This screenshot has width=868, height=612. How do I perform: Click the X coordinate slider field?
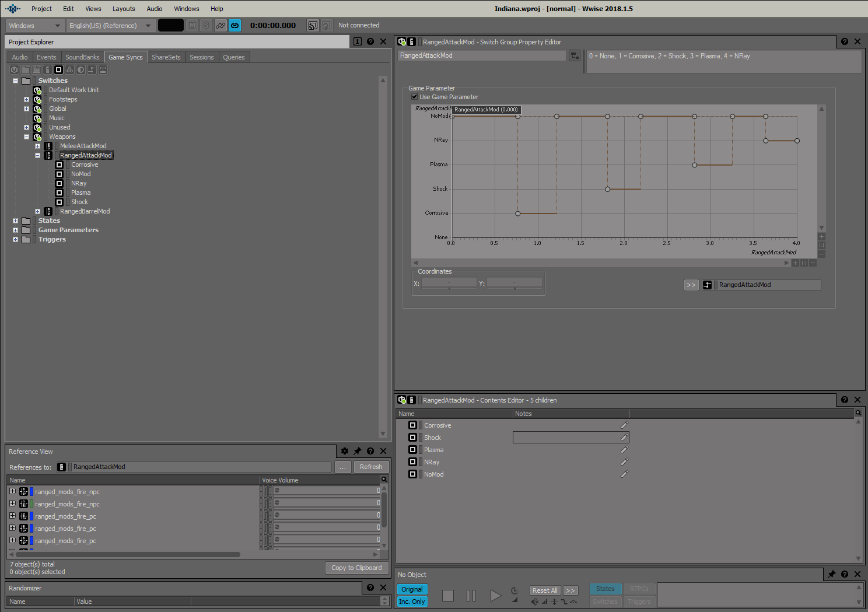pos(449,284)
